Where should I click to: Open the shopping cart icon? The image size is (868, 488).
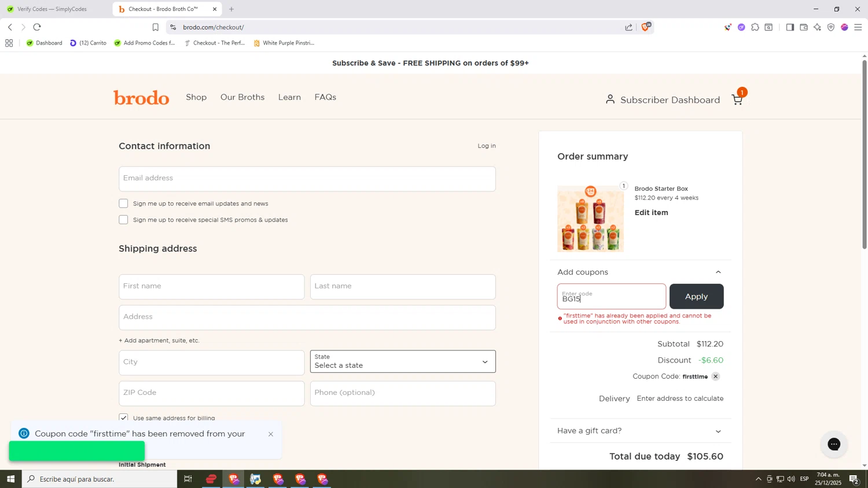[737, 99]
